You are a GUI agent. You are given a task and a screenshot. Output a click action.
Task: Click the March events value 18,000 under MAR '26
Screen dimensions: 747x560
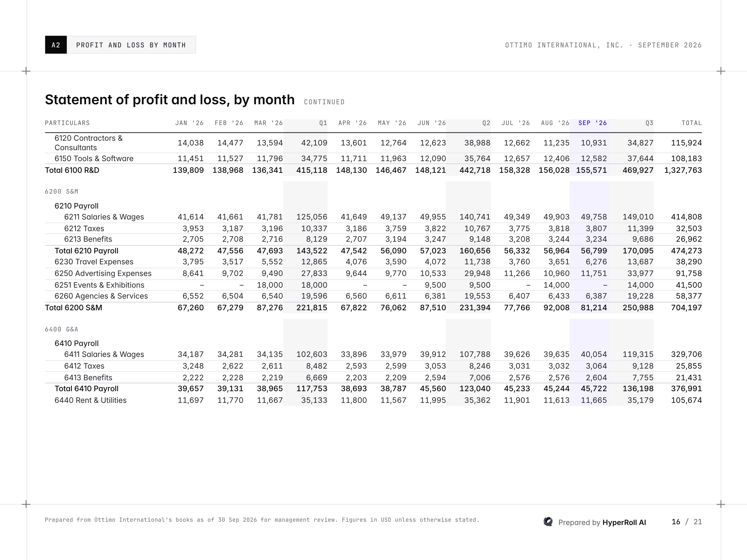270,285
